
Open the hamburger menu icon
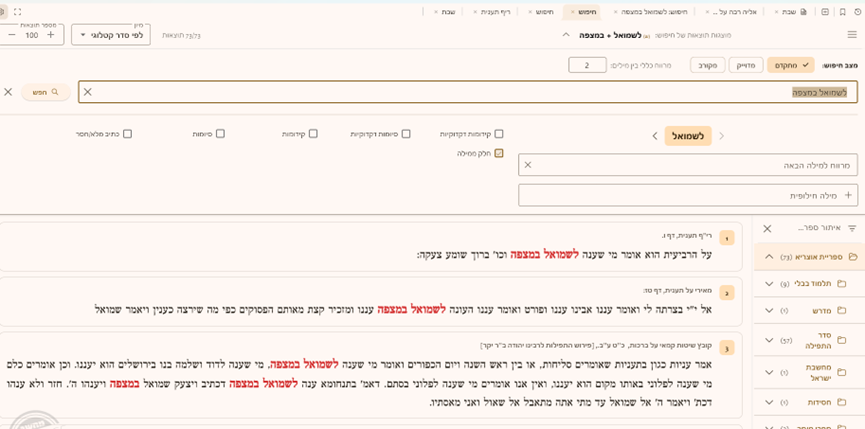pos(852,34)
